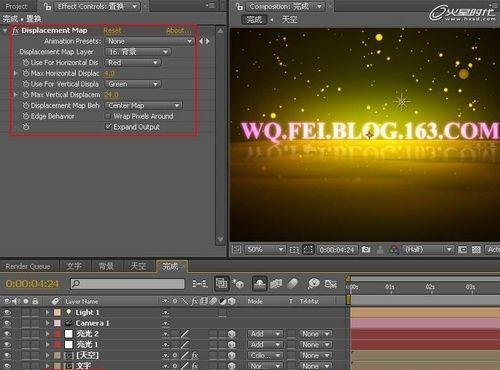Image resolution: width=500 pixels, height=370 pixels.
Task: Expand the Camera 1 layer properties
Action: tap(48, 323)
